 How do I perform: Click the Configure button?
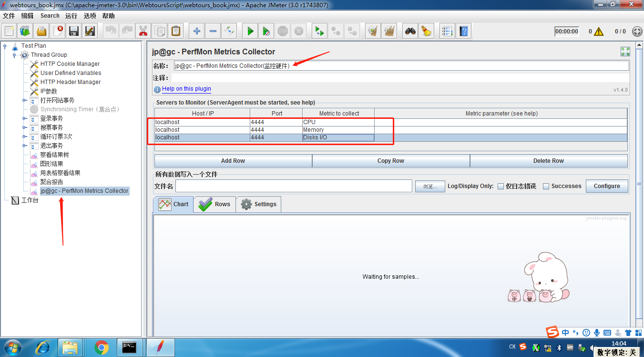[x=607, y=186]
